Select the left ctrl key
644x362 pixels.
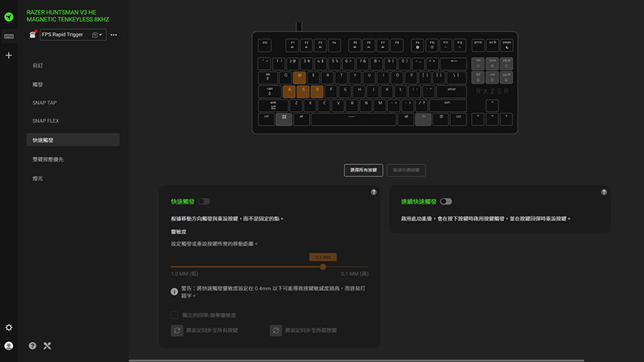[x=266, y=119]
